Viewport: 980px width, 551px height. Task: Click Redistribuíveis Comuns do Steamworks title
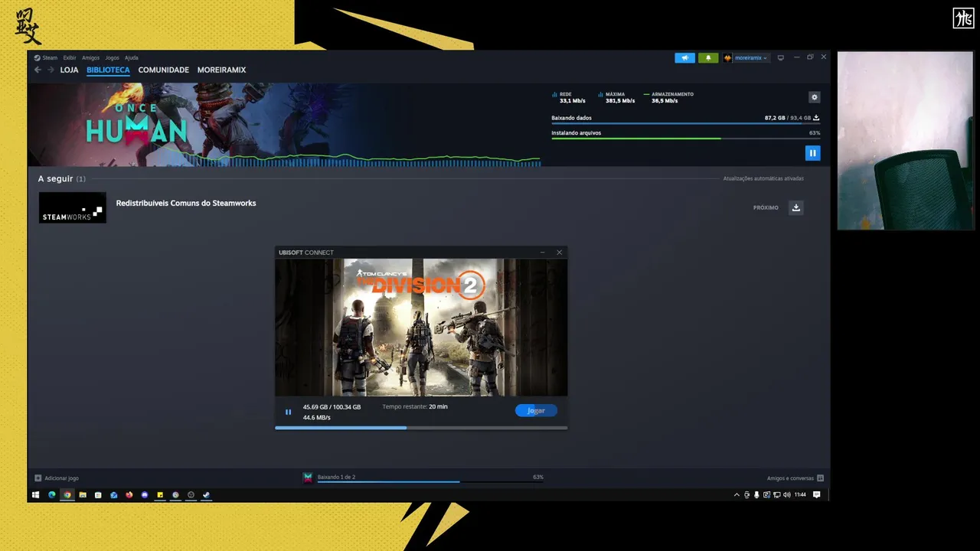pos(186,203)
